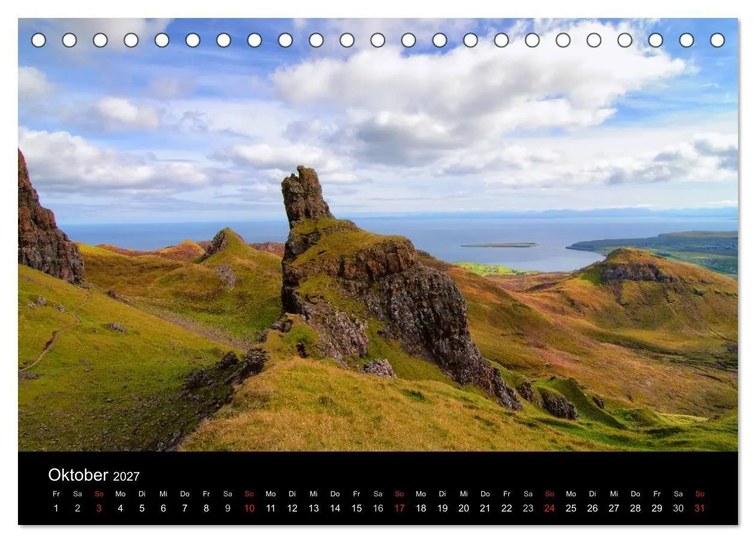
Task: Click the red So label over date 3
Action: point(99,494)
